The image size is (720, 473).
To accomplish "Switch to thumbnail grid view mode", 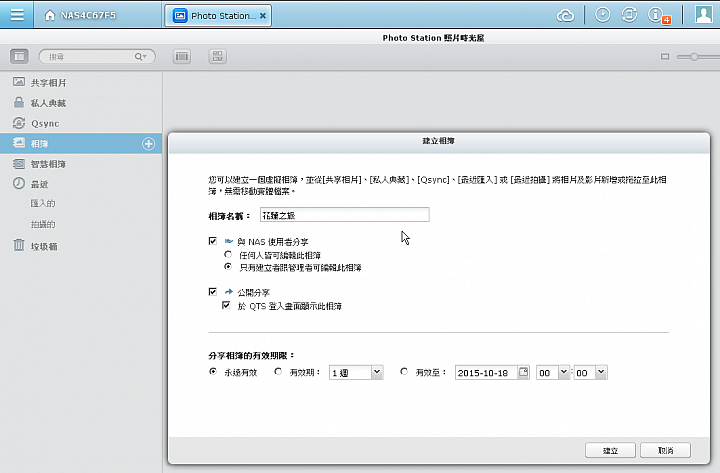I will (x=218, y=56).
